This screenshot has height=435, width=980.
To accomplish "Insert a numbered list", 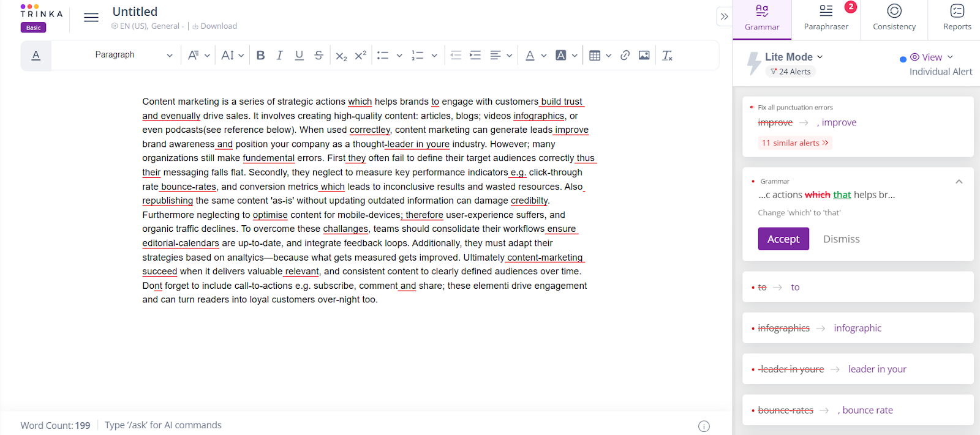I will click(418, 55).
